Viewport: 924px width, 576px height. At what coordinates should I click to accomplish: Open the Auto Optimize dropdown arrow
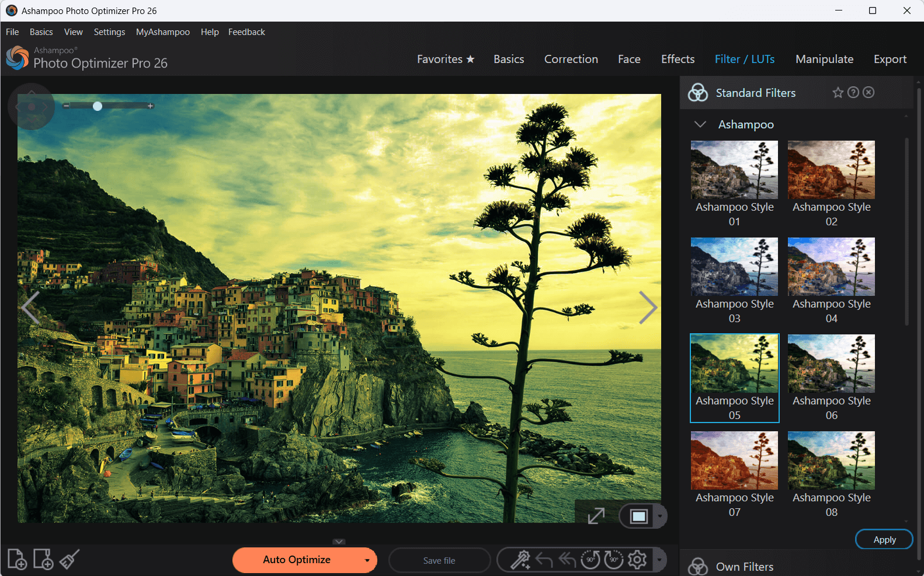tap(367, 560)
